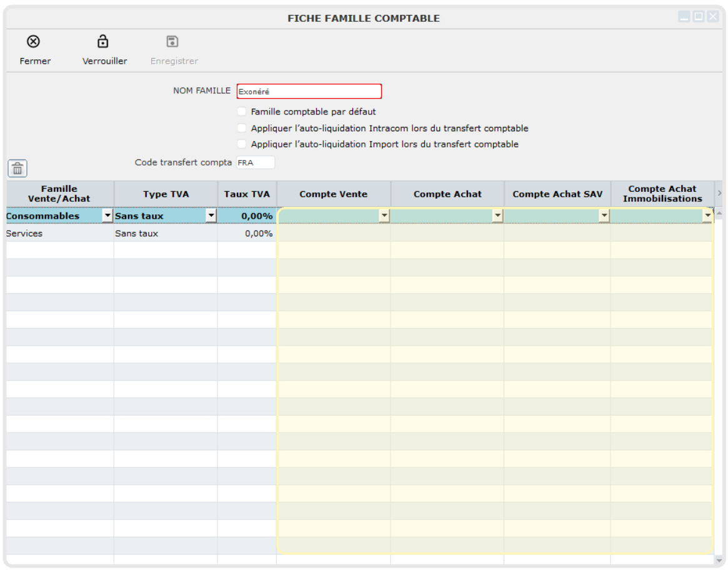This screenshot has width=728, height=570.
Task: Maximize the Fiche Famille Comptable window
Action: (x=699, y=17)
